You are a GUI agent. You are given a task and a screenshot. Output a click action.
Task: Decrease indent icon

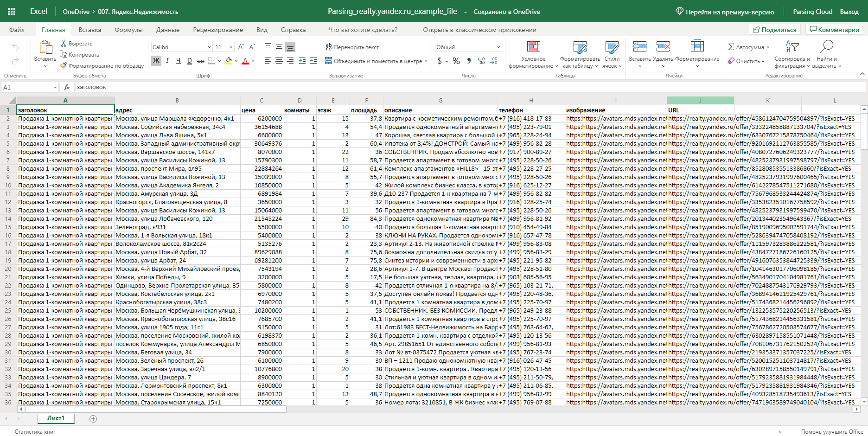coord(302,61)
